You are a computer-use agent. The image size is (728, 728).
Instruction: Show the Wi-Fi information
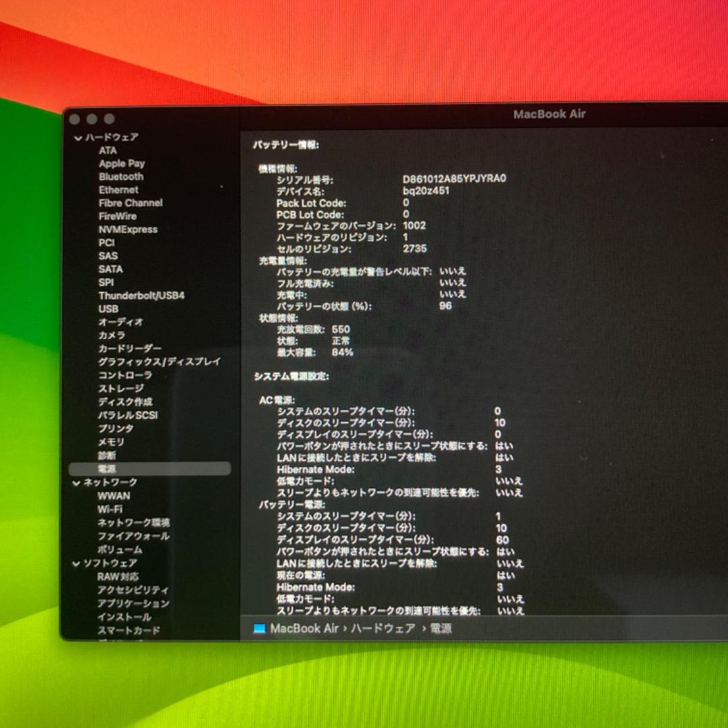110,509
